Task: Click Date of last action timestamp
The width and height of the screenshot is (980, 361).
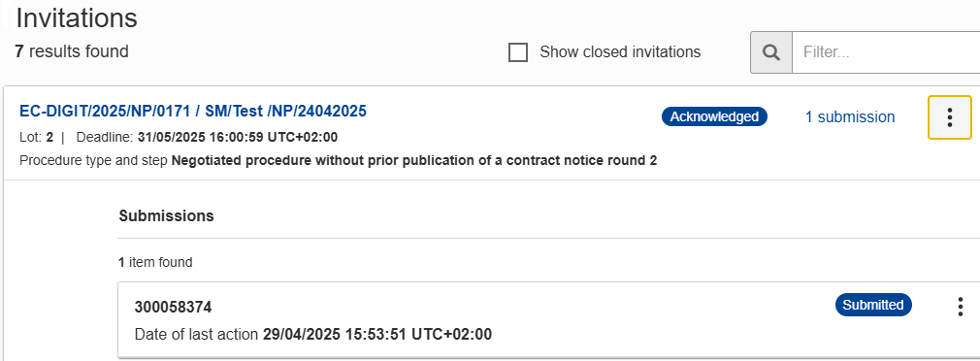Action: [x=313, y=334]
